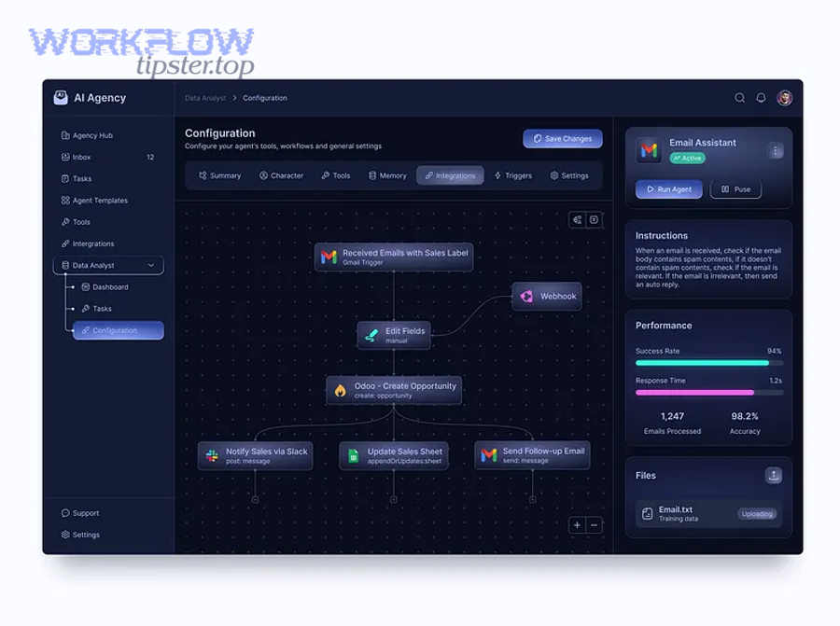Select the Odoo Create Opportunity node

point(394,390)
